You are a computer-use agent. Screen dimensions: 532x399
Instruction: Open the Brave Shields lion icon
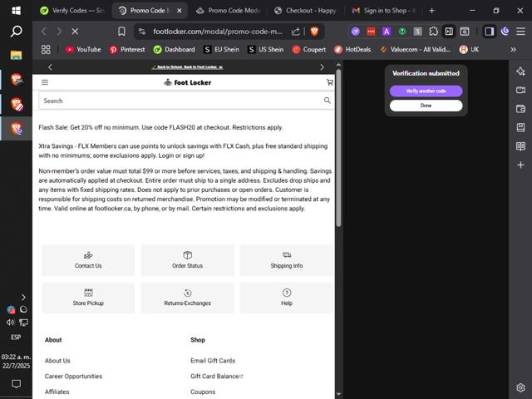click(x=314, y=32)
